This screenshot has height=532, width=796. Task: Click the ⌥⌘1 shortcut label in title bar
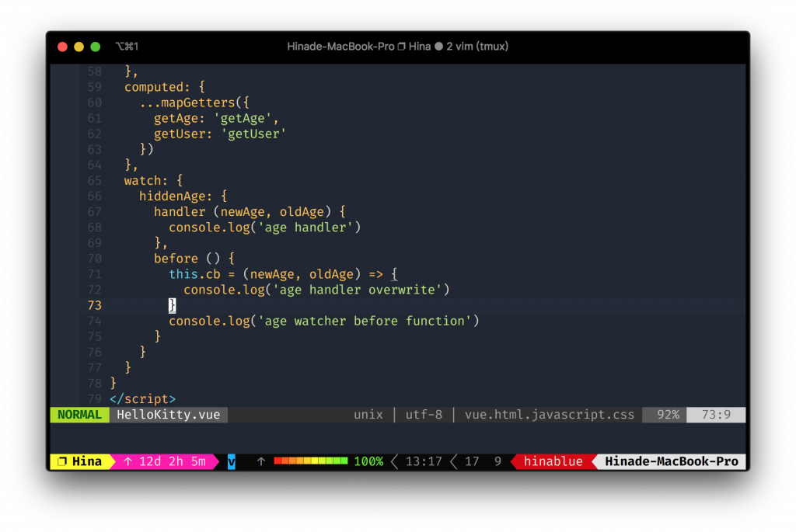127,47
